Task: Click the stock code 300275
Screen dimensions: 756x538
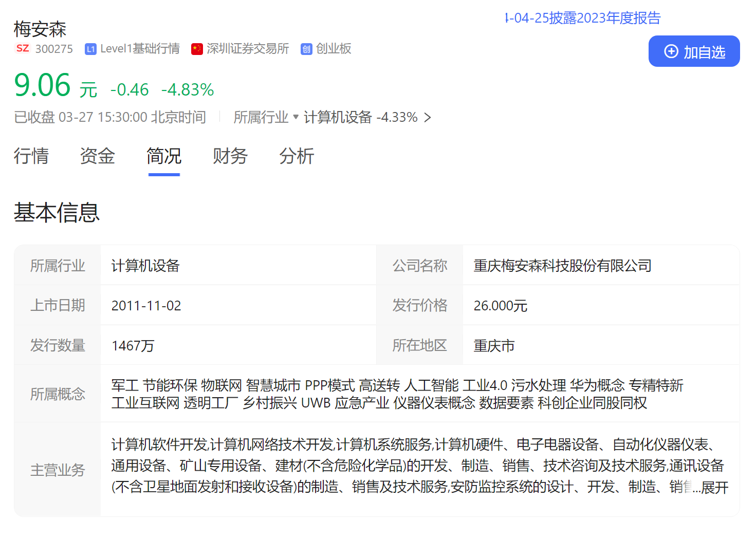Action: click(x=54, y=49)
